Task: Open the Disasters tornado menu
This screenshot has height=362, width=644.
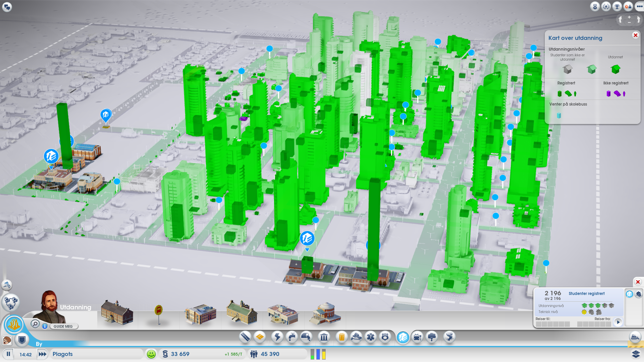Action: click(449, 337)
